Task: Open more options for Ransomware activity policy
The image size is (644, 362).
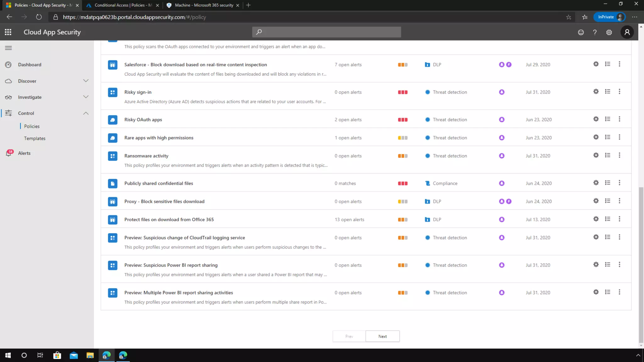Action: coord(619,155)
